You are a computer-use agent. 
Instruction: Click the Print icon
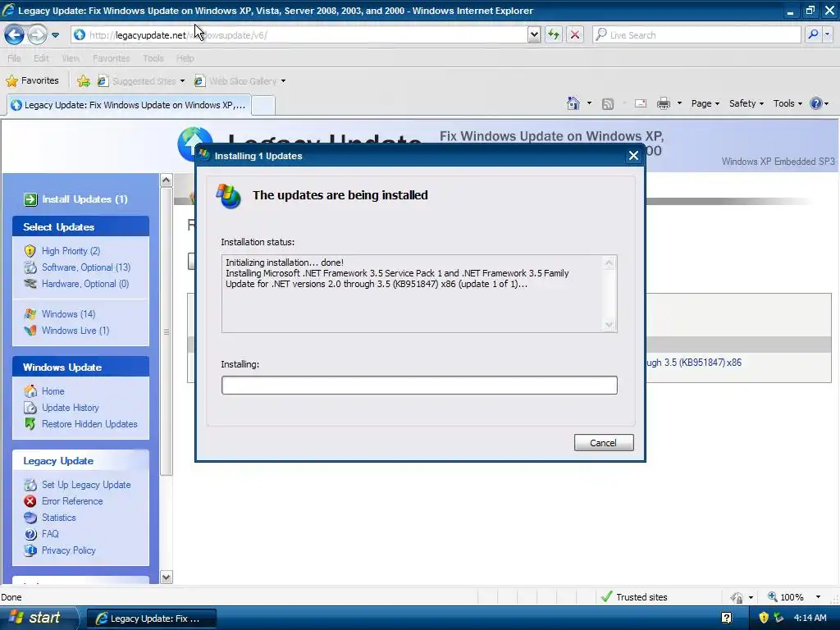[663, 103]
